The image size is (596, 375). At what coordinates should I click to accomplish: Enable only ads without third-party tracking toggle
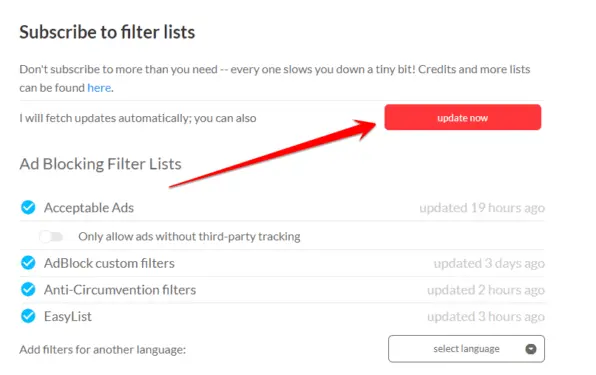tap(51, 237)
